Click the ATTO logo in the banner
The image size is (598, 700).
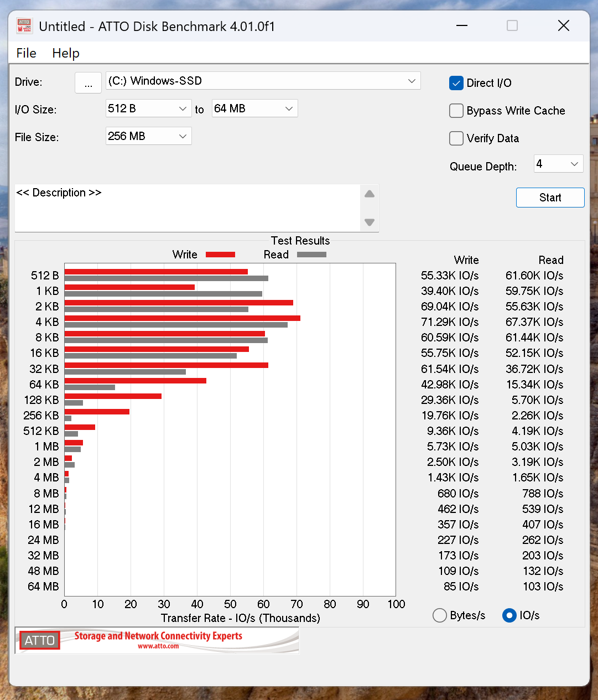click(39, 640)
